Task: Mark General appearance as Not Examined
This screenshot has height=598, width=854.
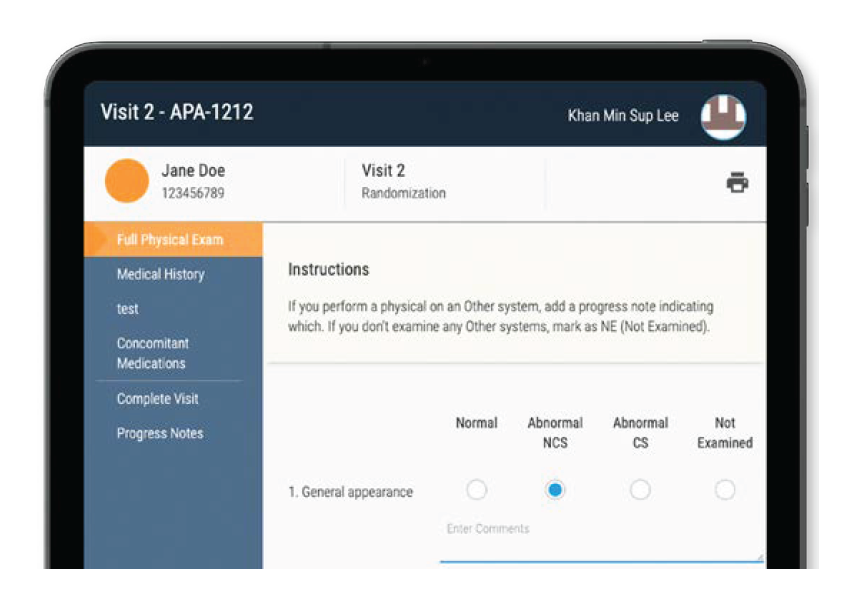Action: tap(725, 490)
